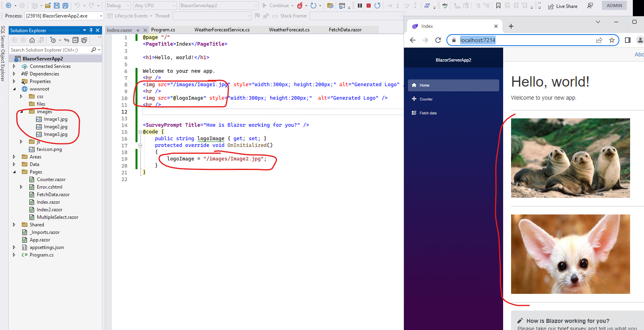The image size is (644, 330).
Task: Save the current file with Save icon
Action: coord(56,6)
